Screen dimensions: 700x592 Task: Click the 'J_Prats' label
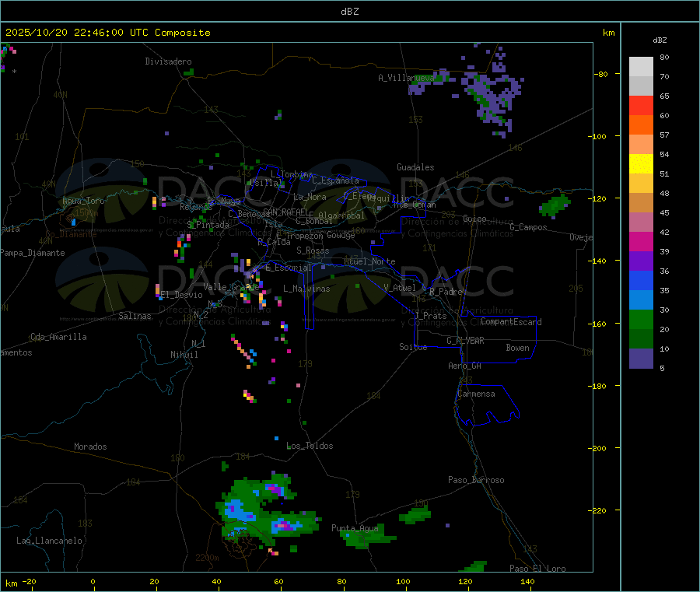click(430, 316)
